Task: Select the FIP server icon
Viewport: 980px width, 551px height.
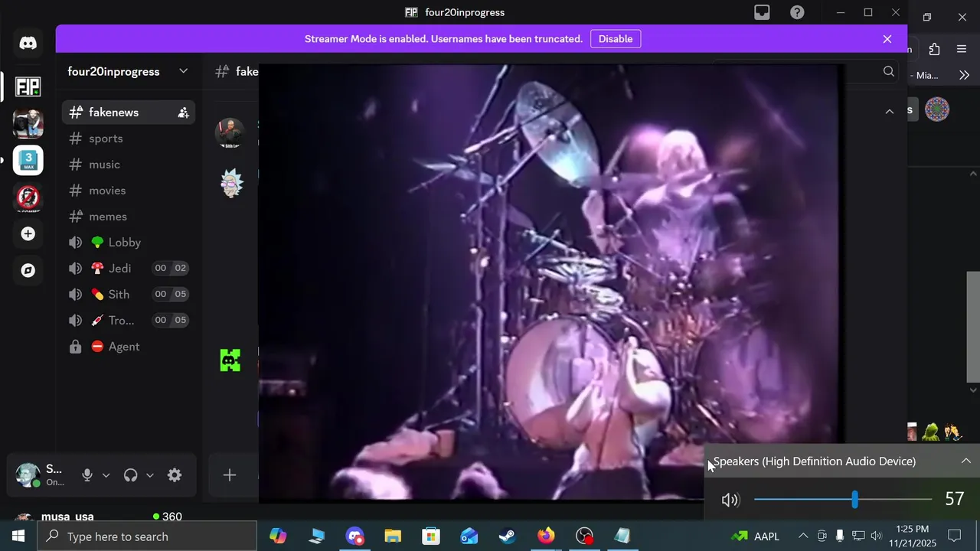Action: [x=28, y=86]
